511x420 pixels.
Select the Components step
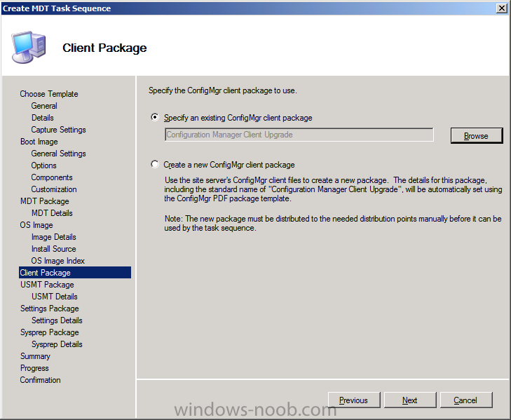pos(52,177)
